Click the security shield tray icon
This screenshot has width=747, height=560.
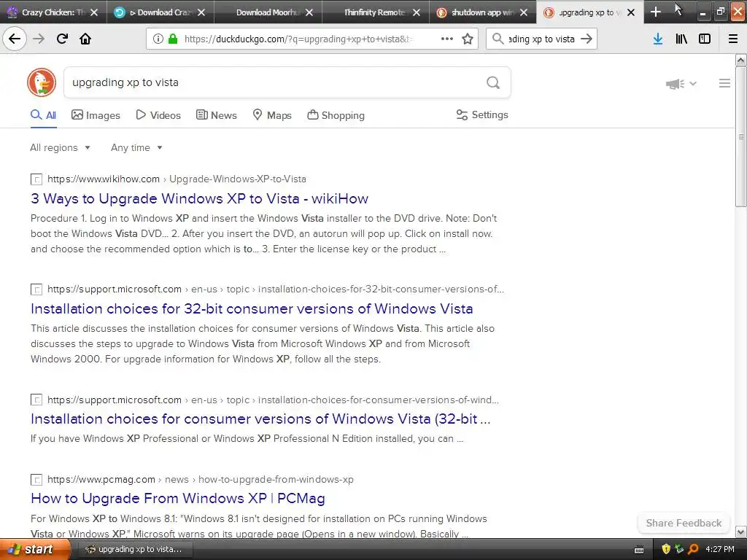click(666, 549)
